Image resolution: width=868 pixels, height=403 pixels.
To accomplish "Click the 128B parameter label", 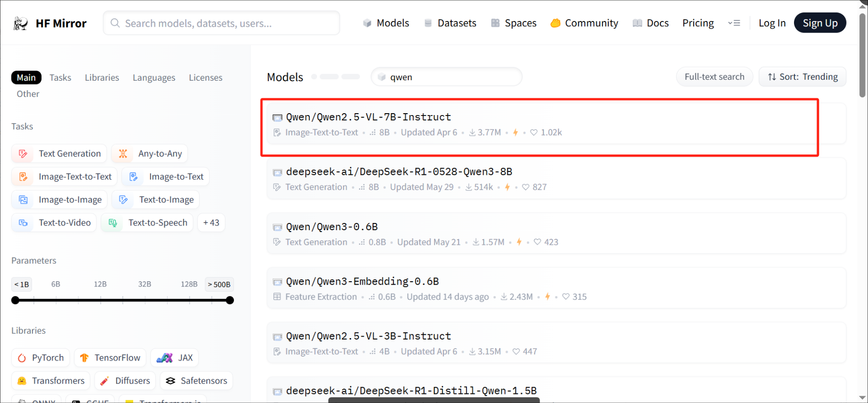I will (189, 284).
